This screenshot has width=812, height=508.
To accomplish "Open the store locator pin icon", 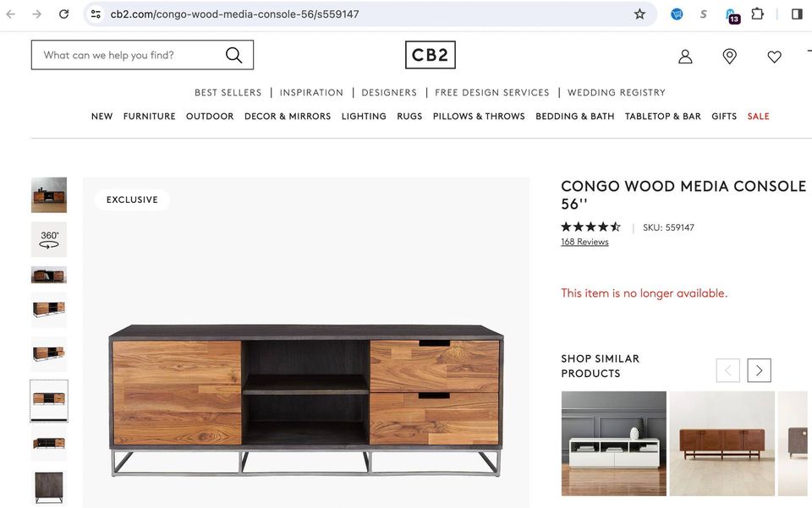I will tap(729, 57).
